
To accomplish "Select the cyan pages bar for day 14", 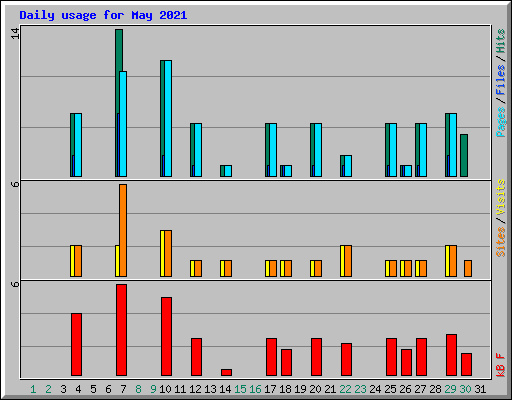I will [x=228, y=171].
